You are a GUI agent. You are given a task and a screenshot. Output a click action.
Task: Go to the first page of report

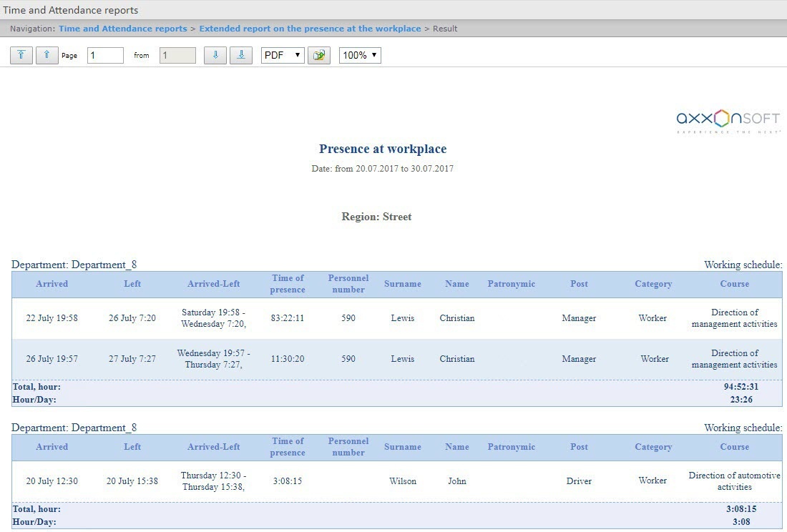[21, 55]
